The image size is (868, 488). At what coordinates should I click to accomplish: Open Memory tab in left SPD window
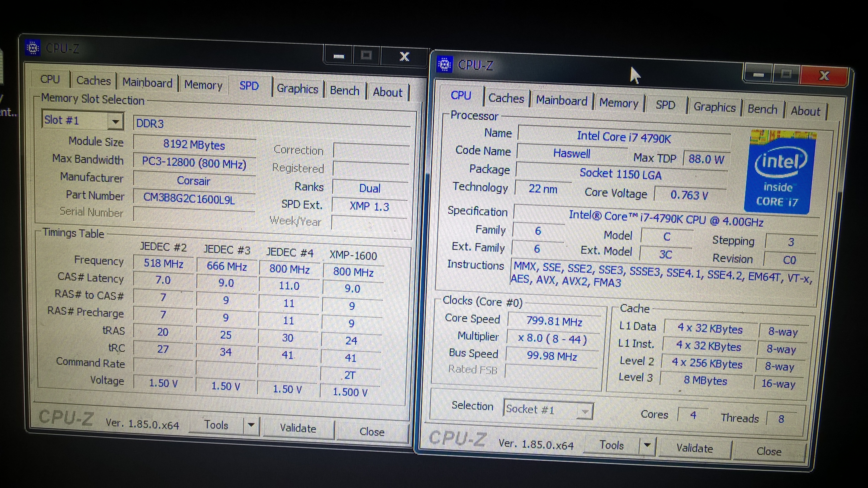point(203,85)
